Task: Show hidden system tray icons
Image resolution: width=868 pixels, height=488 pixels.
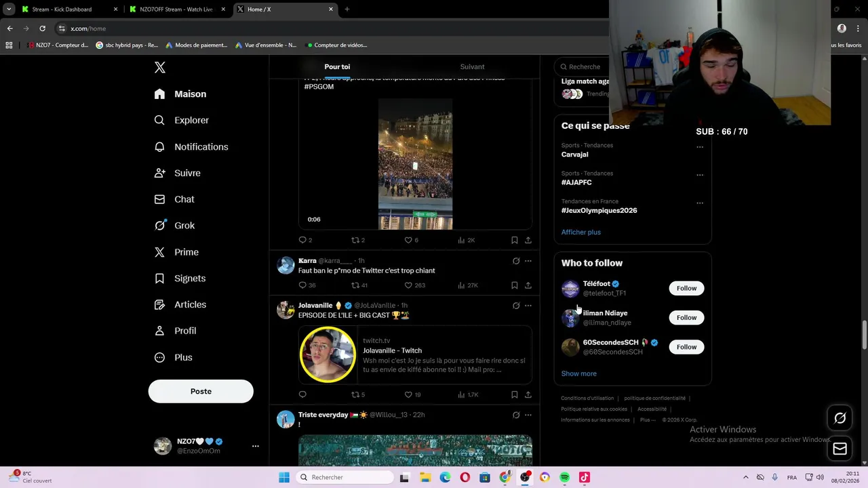Action: coord(745,477)
